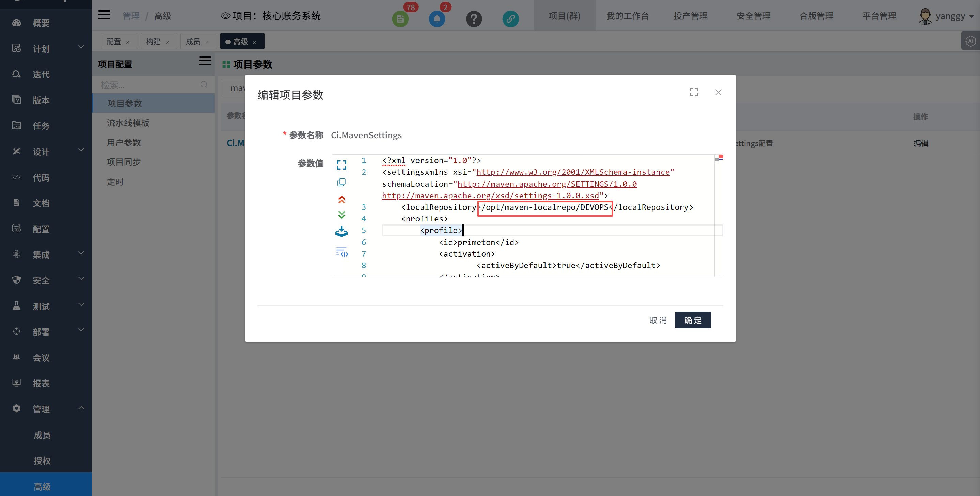Click the copy icon in the code editor toolbar

click(341, 182)
